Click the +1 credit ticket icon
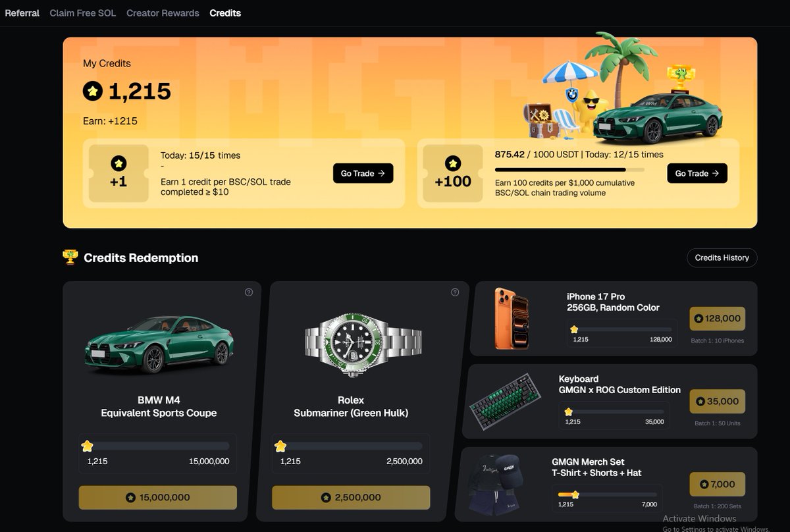Viewport: 790px width, 532px height. pyautogui.click(x=118, y=173)
